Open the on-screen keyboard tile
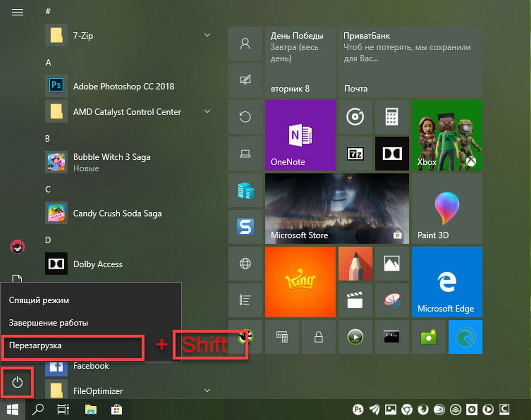The image size is (531, 420). coord(281,337)
